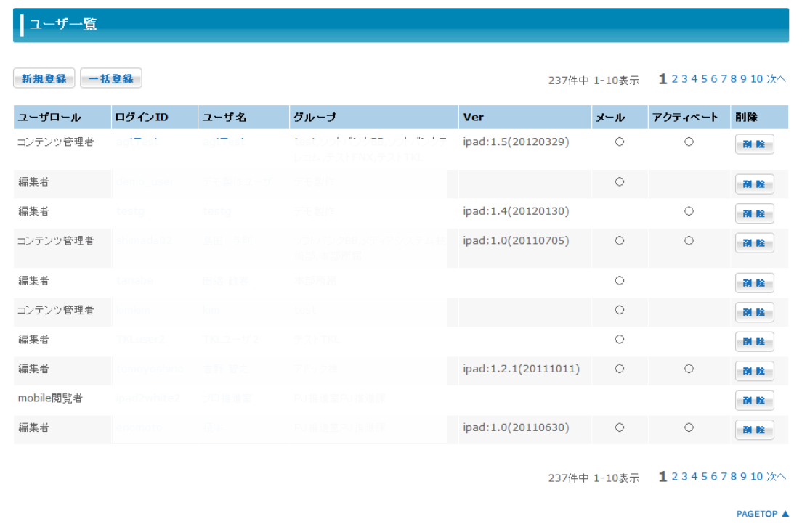Go to 次へ in the bottom pagination
The width and height of the screenshot is (802, 532).
point(777,477)
